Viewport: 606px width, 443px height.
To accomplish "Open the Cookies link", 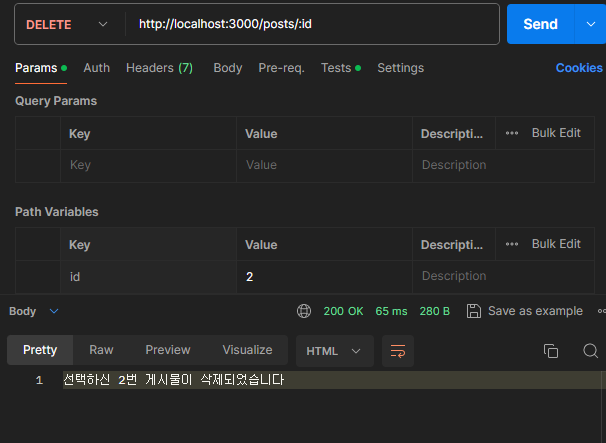I will (x=579, y=68).
